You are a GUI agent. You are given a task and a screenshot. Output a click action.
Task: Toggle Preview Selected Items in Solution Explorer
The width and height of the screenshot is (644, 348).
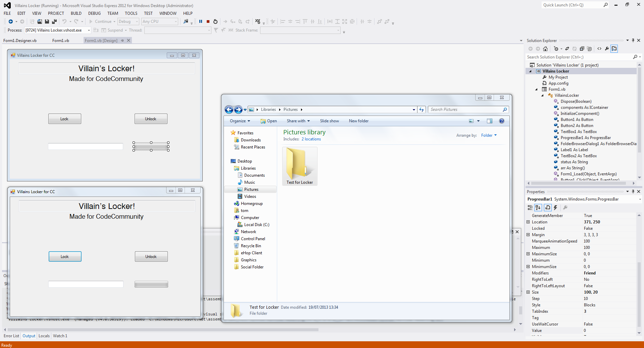click(614, 49)
